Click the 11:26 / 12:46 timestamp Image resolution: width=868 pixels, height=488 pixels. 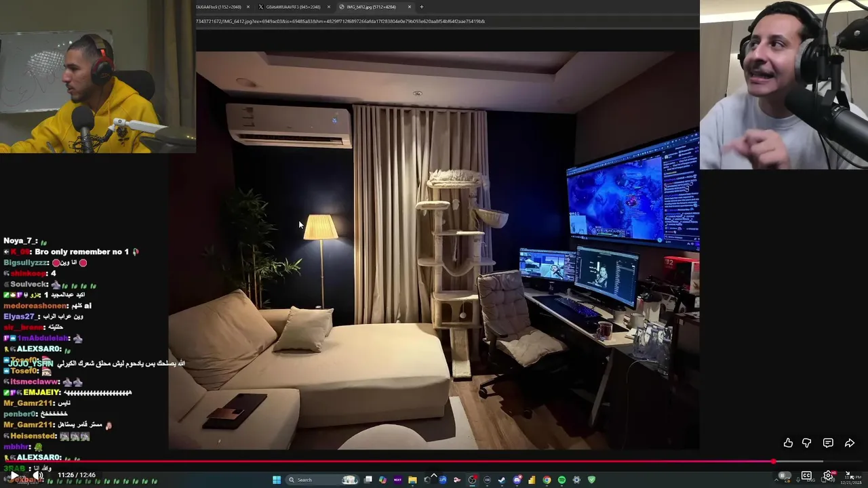(x=76, y=475)
